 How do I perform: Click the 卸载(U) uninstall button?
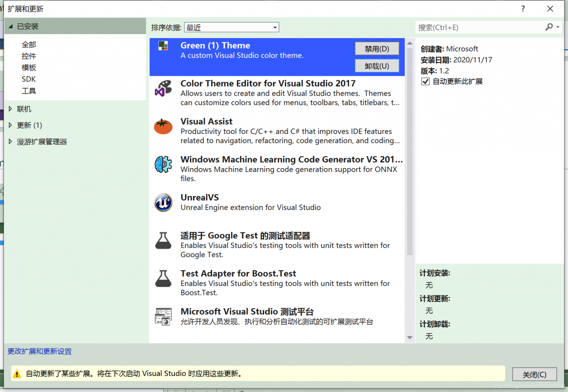tap(377, 66)
